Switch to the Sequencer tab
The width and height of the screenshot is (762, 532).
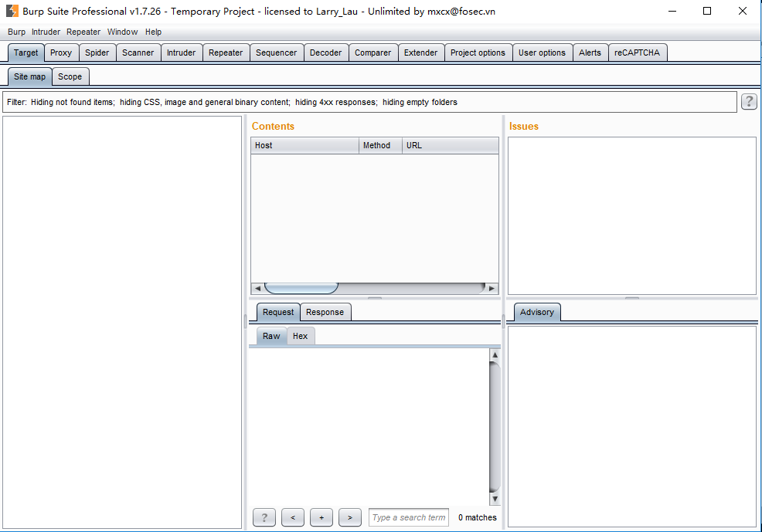[x=276, y=53]
